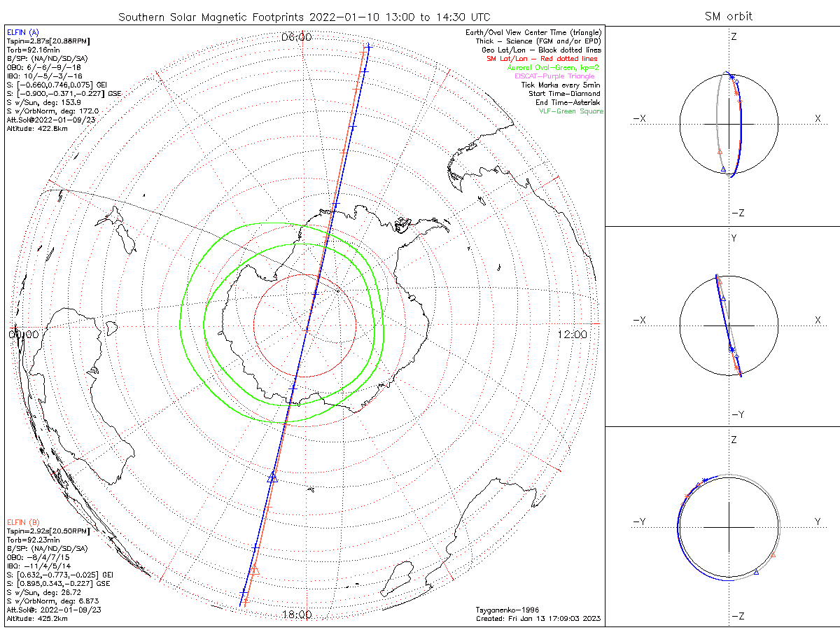The height and width of the screenshot is (630, 840).
Task: Click blue triangle in bottom Y-Z orbit panel
Action: point(756,573)
